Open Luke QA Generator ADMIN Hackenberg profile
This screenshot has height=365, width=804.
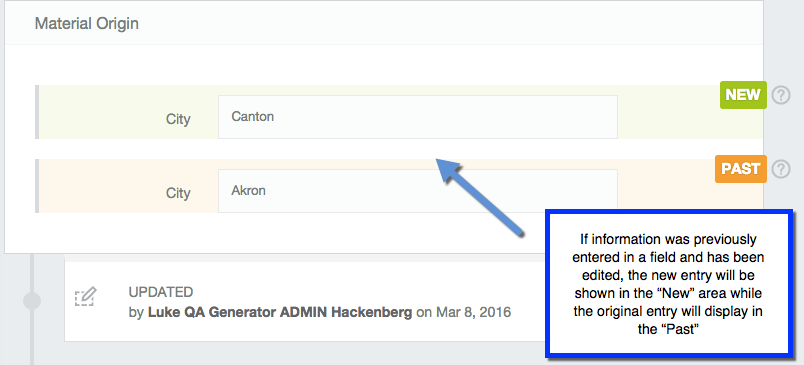pyautogui.click(x=280, y=312)
